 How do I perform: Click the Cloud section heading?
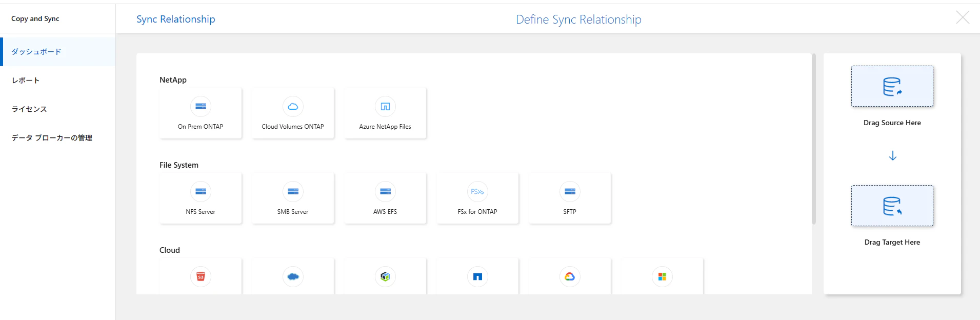click(x=170, y=250)
